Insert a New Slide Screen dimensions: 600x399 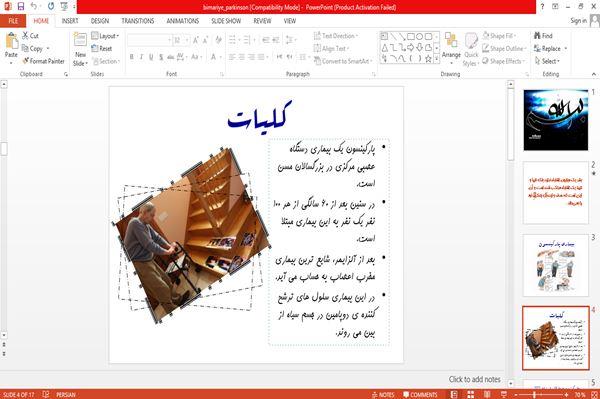80,49
